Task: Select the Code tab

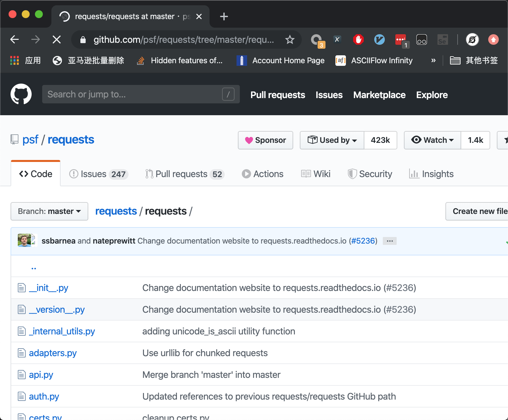Action: tap(36, 174)
